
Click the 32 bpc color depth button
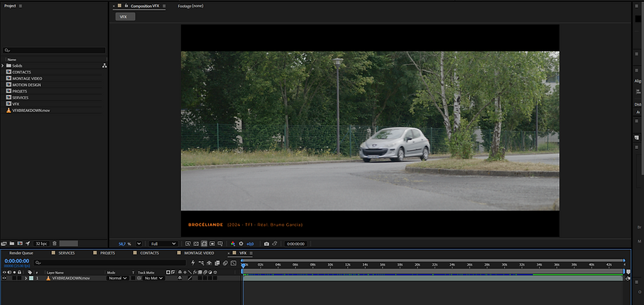[41, 243]
